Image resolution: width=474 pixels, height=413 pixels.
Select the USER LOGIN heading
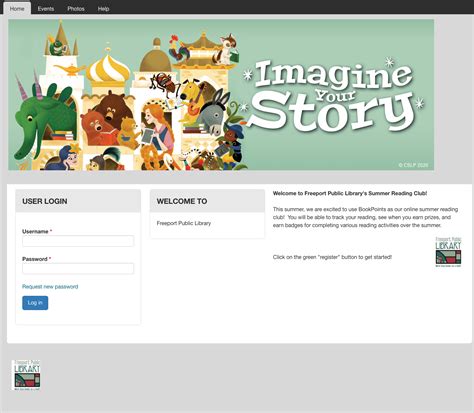pos(45,201)
